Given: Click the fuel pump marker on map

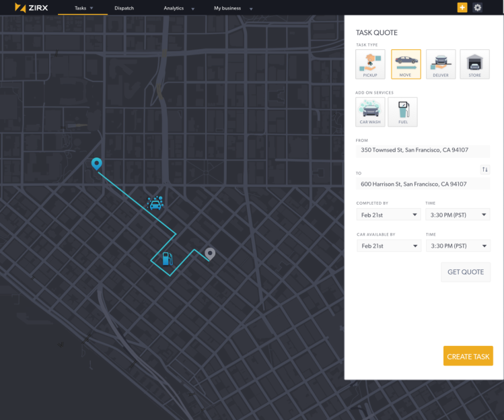Looking at the screenshot, I should (x=168, y=258).
